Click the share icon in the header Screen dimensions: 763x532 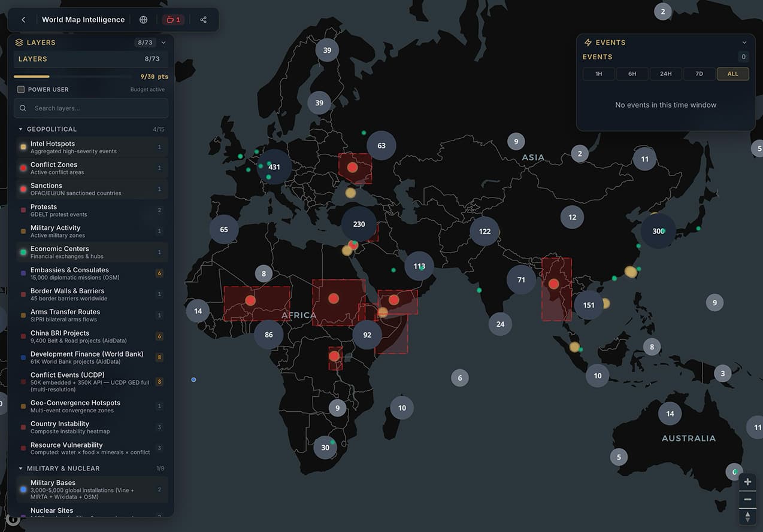(203, 20)
